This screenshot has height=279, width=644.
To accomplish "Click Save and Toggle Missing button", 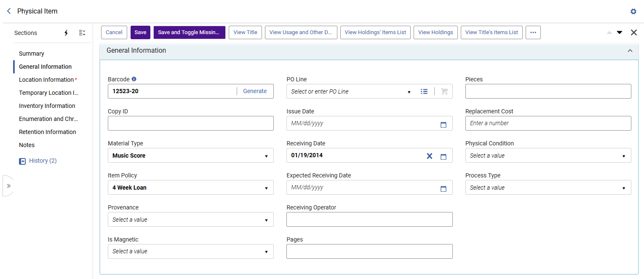I will (190, 32).
